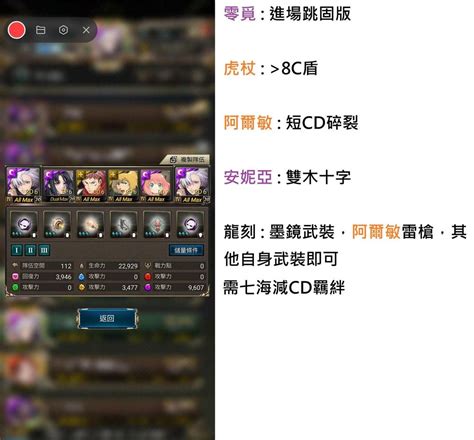Select the first white-haired hero portrait

tap(23, 185)
